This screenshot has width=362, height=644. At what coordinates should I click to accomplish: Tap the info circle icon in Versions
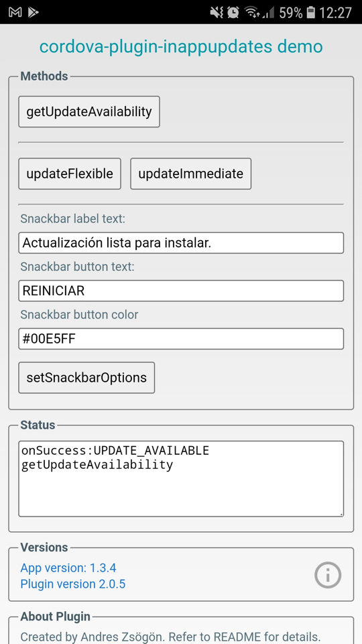pyautogui.click(x=328, y=575)
